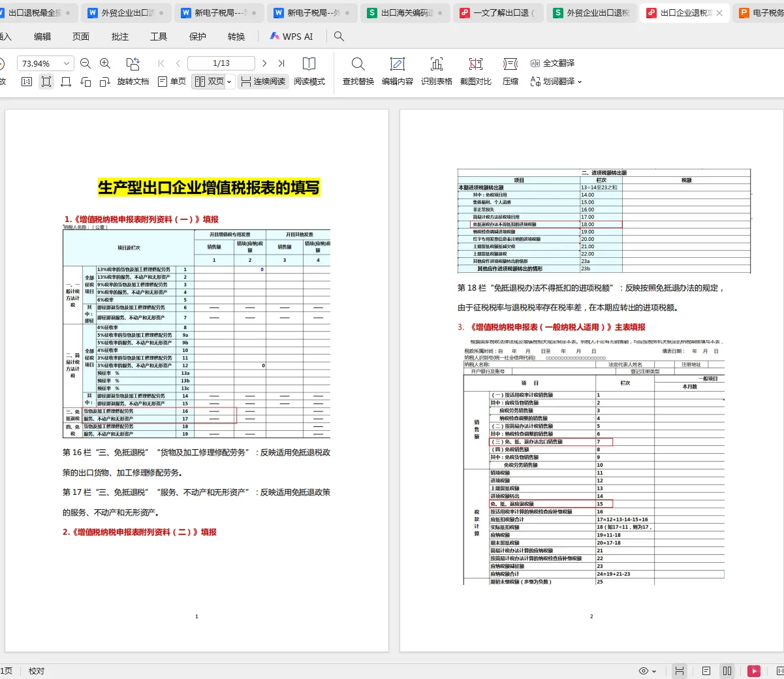Open the 工具 menu
This screenshot has height=679, width=784.
coord(158,37)
